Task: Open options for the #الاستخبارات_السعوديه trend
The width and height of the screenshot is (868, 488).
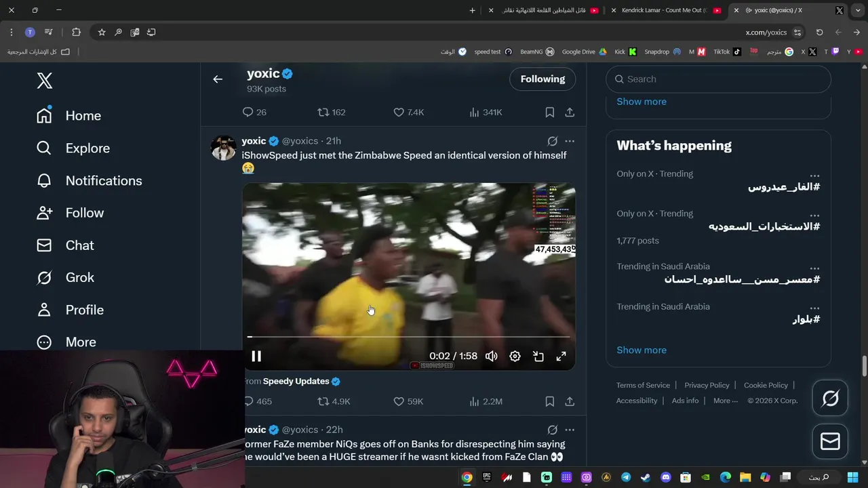Action: coord(814,215)
